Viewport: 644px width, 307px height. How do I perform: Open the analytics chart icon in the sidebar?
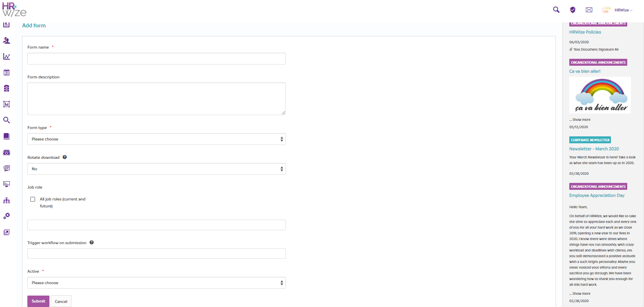click(x=6, y=56)
